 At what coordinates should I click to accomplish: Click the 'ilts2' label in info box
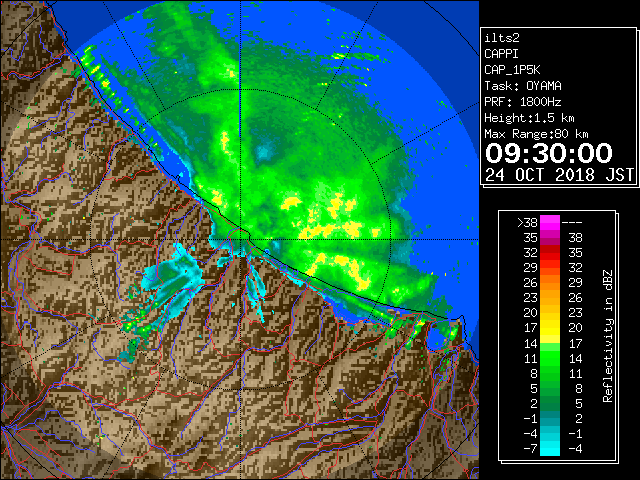(502, 38)
